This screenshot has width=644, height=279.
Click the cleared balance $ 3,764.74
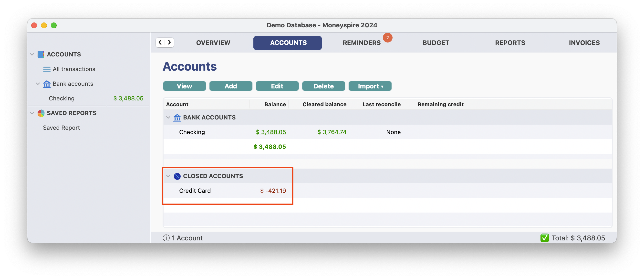click(332, 132)
